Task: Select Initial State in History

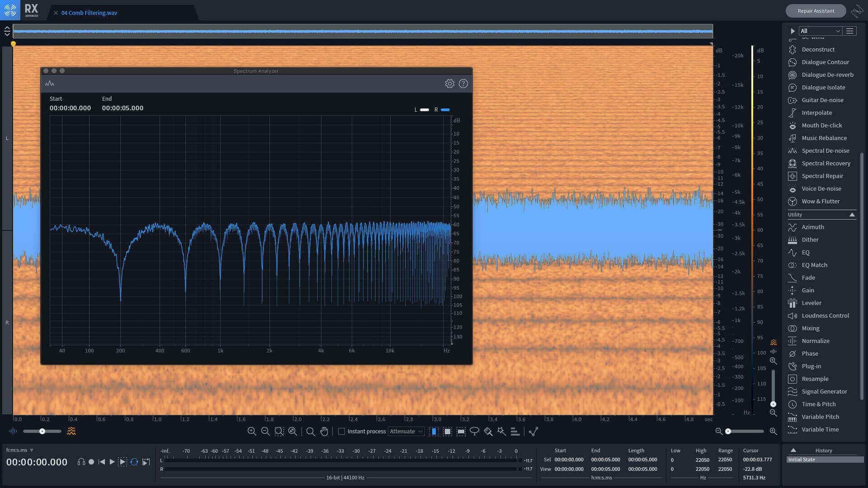Action: click(825, 460)
